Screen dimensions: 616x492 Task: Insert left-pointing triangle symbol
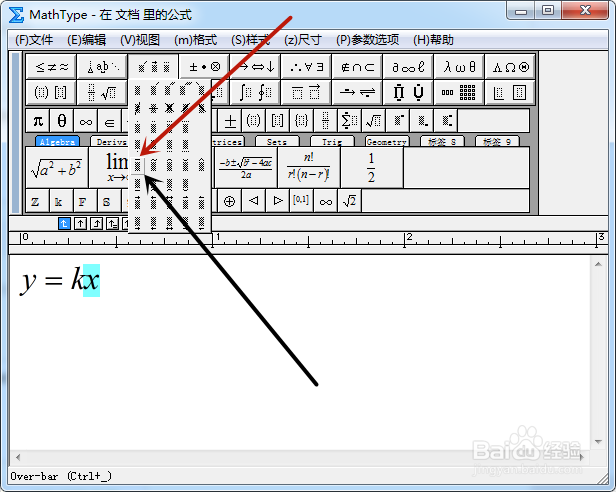click(x=253, y=202)
